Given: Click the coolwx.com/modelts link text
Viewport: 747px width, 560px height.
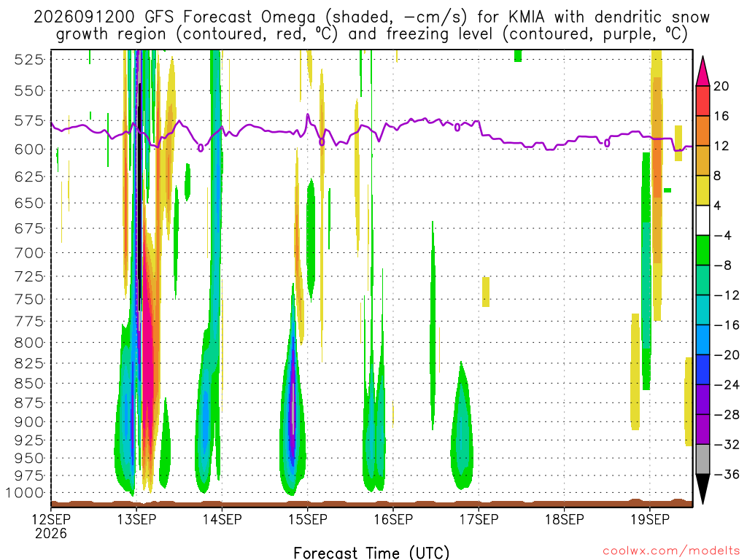Looking at the screenshot, I should (671, 551).
